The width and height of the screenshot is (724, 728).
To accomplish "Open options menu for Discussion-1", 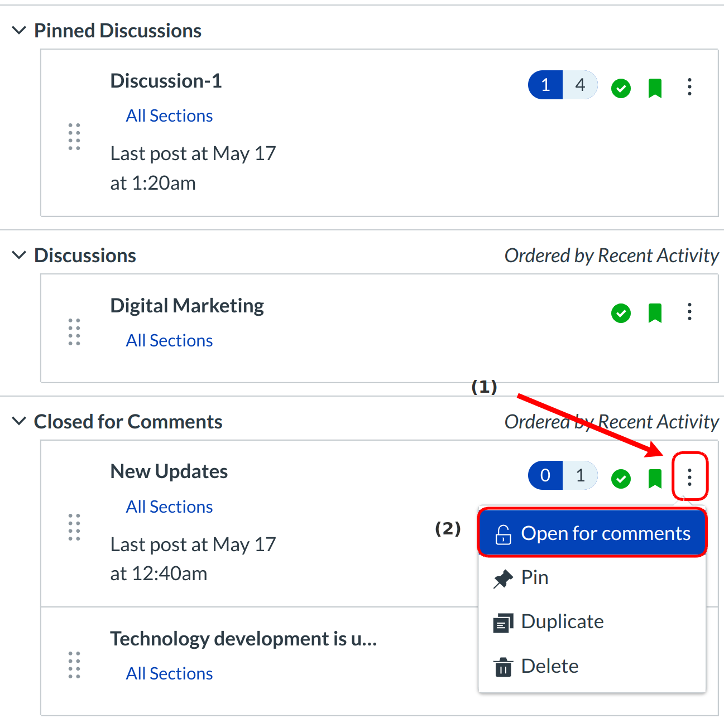I will 689,86.
